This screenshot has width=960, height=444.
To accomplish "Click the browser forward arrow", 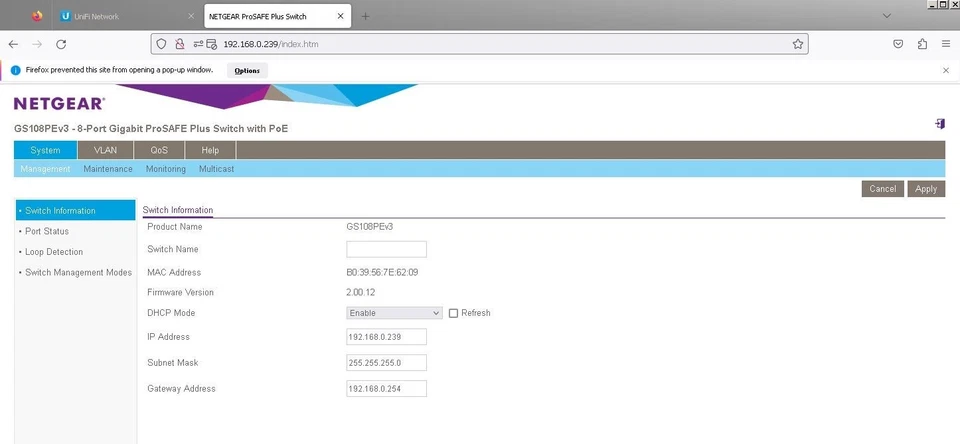I will click(37, 44).
